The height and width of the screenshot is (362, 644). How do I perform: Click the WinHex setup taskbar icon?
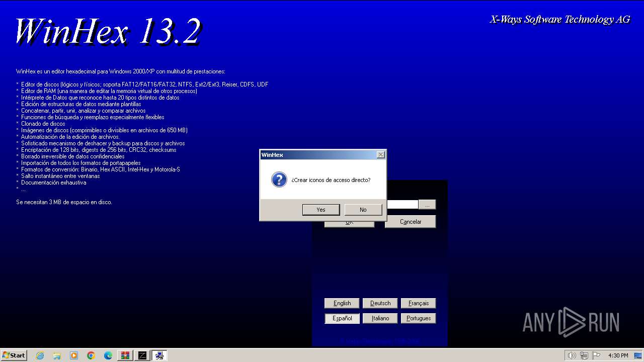159,355
